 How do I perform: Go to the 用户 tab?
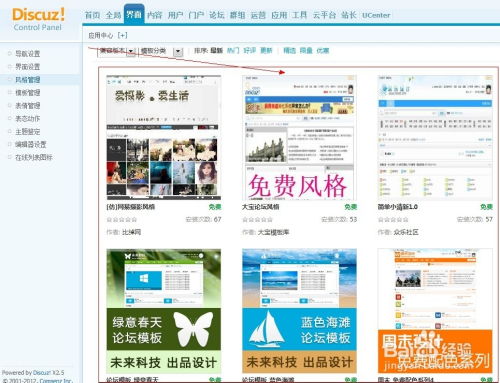click(x=175, y=15)
